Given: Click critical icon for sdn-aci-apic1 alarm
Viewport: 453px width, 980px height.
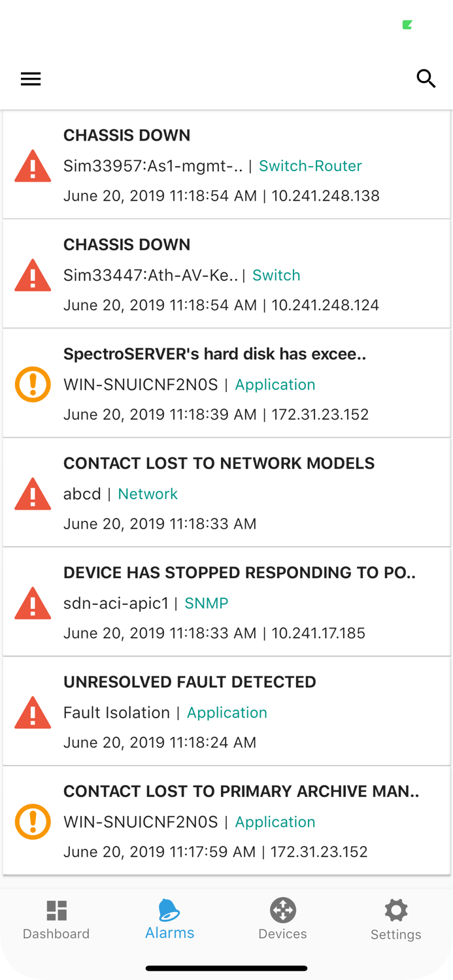Looking at the screenshot, I should [33, 602].
